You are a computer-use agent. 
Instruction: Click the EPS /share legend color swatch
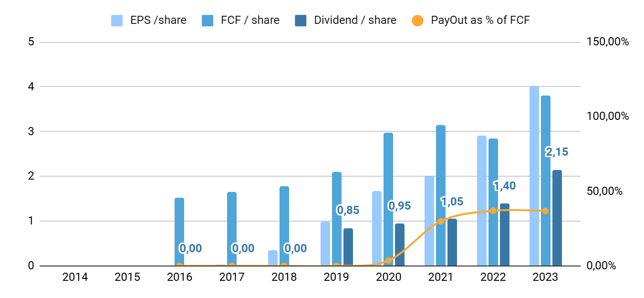117,21
